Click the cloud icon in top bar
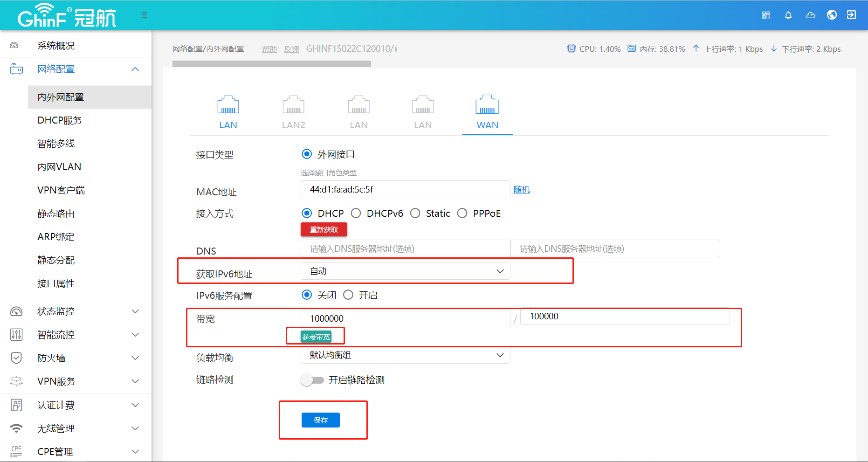Image resolution: width=868 pixels, height=462 pixels. point(811,15)
